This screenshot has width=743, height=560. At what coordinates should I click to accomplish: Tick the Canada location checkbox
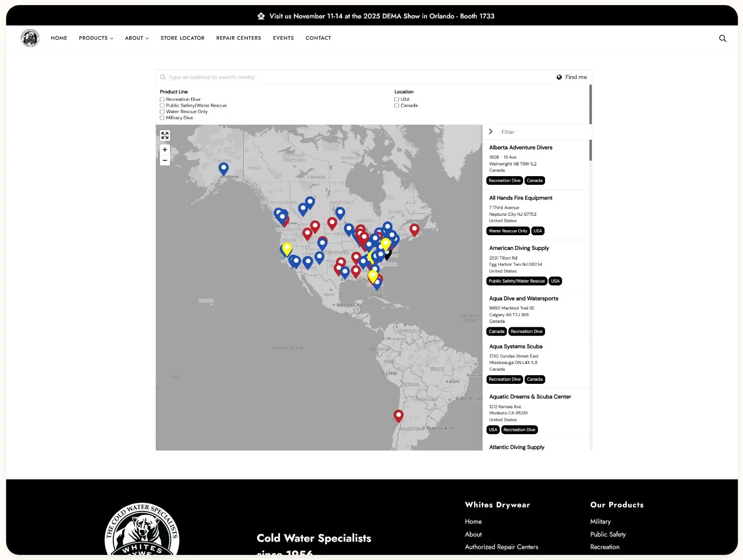click(x=396, y=105)
